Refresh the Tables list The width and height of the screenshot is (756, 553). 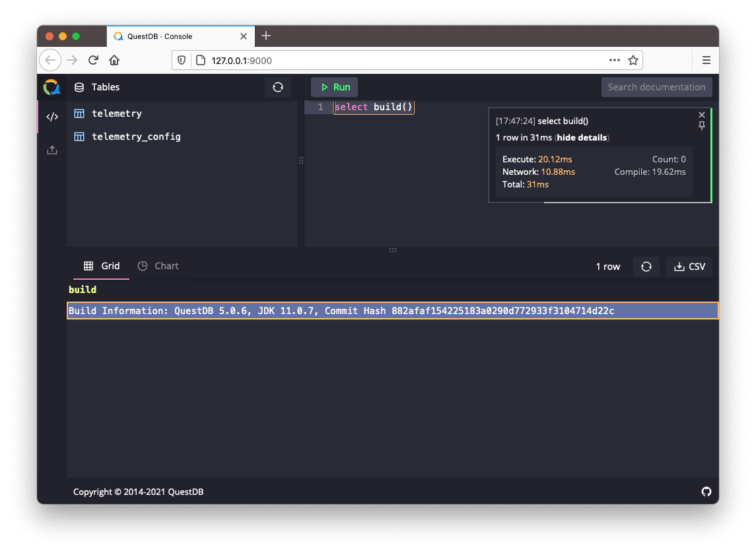[x=278, y=87]
